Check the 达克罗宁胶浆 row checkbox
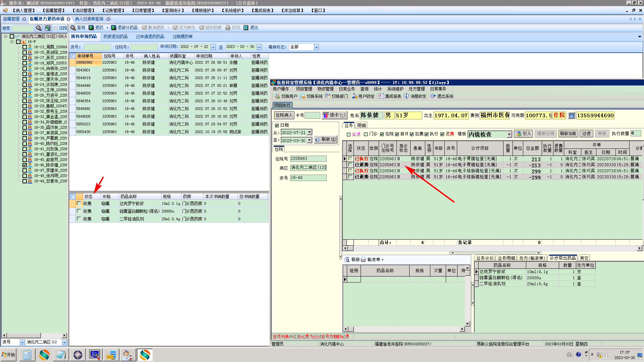This screenshot has height=362, width=644. click(79, 203)
